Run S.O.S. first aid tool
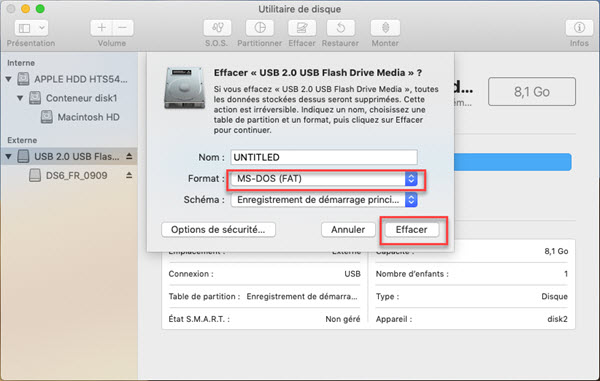600x381 pixels. (x=217, y=28)
